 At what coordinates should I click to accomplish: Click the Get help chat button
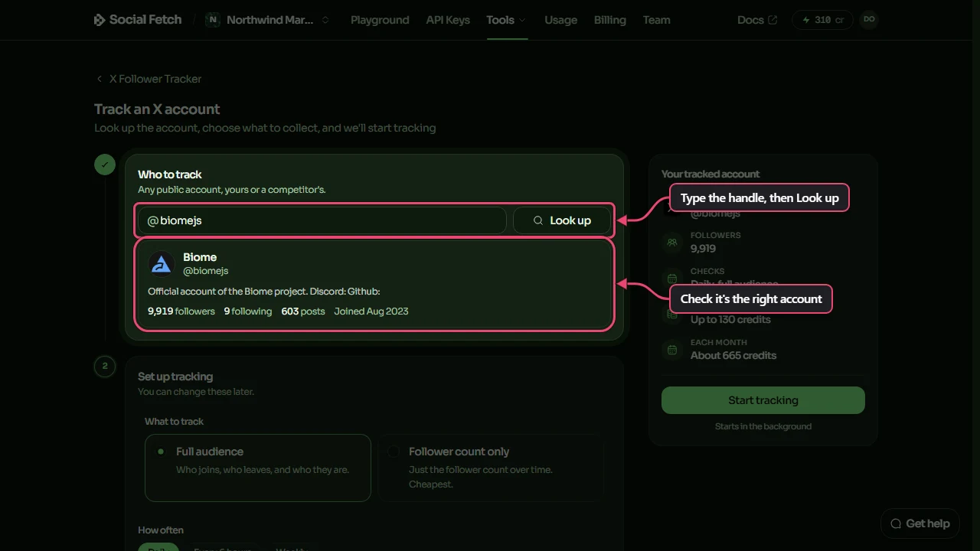[x=920, y=523]
